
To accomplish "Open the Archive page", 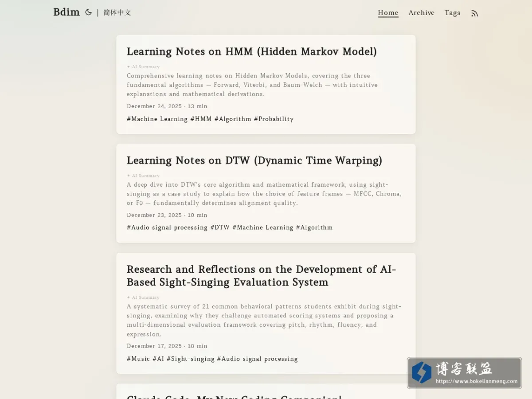I will click(x=422, y=13).
